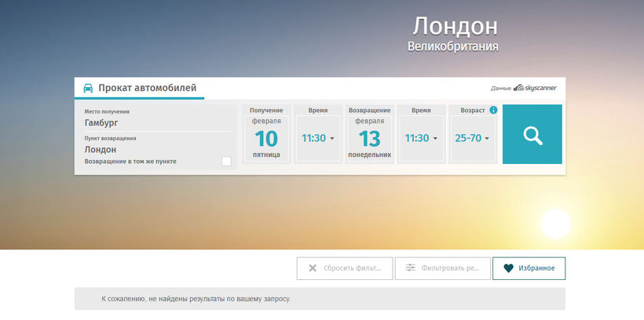
Task: Click the Сбросить фильтры button
Action: [x=345, y=268]
